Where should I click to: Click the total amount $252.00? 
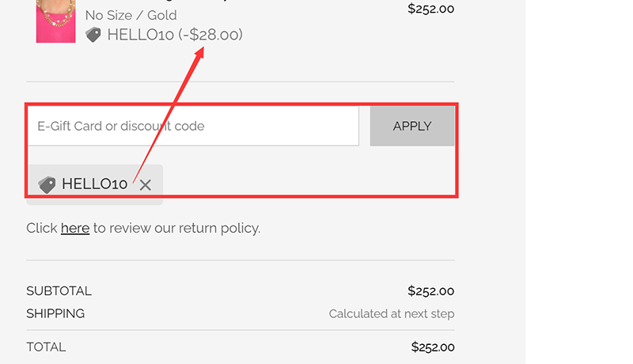point(432,347)
